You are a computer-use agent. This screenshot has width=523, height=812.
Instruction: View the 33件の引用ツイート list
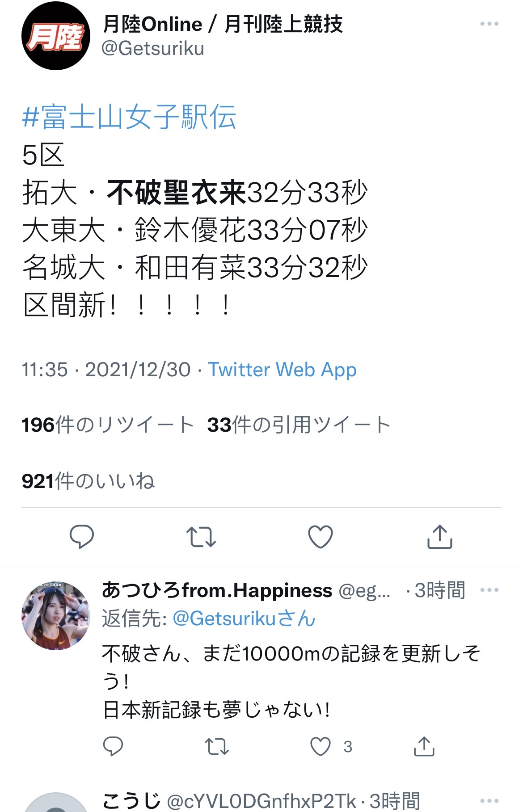coord(299,425)
